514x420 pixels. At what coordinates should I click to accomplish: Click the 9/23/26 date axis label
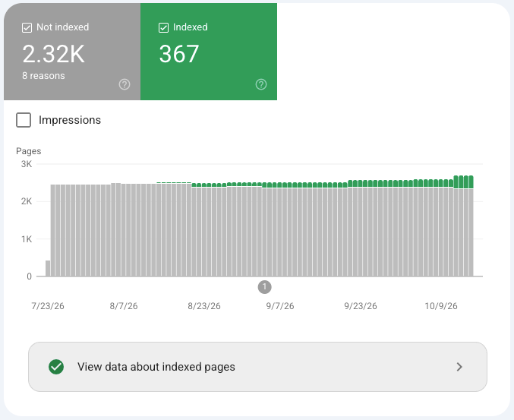[x=361, y=306]
